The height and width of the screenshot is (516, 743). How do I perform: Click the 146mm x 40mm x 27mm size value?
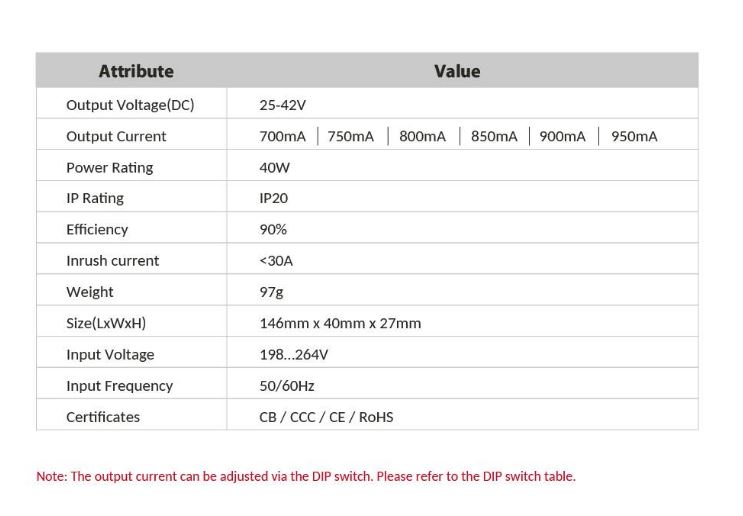(340, 323)
